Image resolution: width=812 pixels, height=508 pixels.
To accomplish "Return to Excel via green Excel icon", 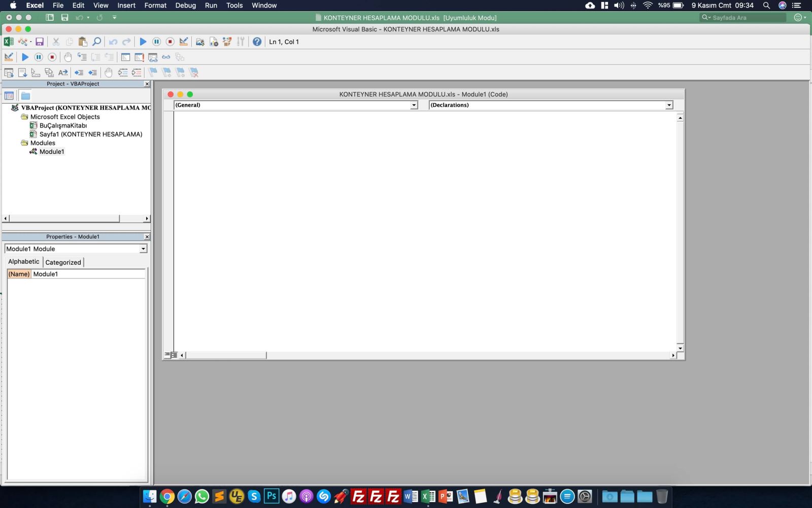I will [9, 42].
